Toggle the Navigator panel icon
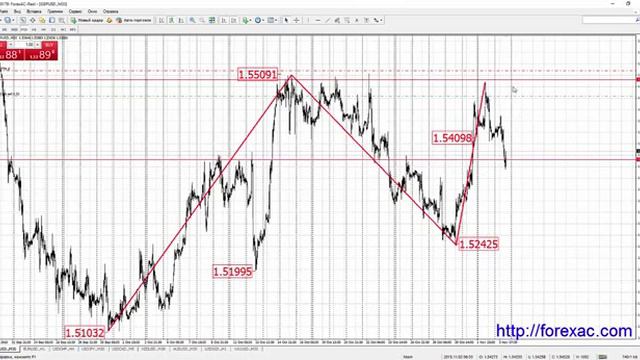The height and width of the screenshot is (360, 640). [x=42, y=20]
